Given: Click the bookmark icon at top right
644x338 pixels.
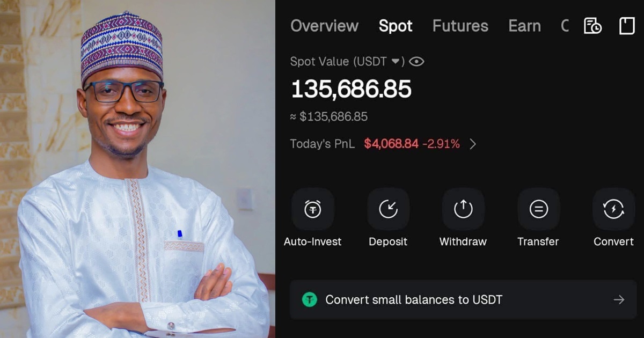Looking at the screenshot, I should coord(627,26).
